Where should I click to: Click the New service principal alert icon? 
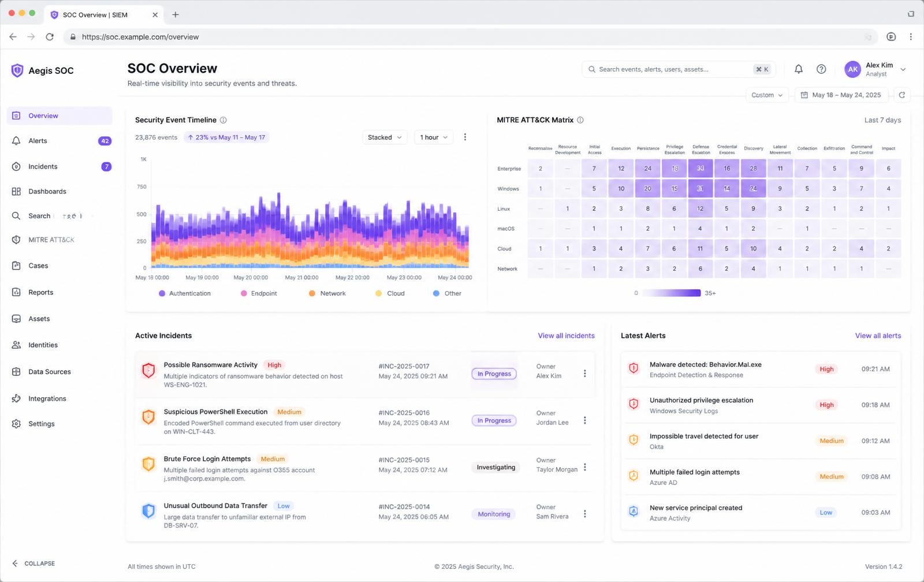(634, 512)
